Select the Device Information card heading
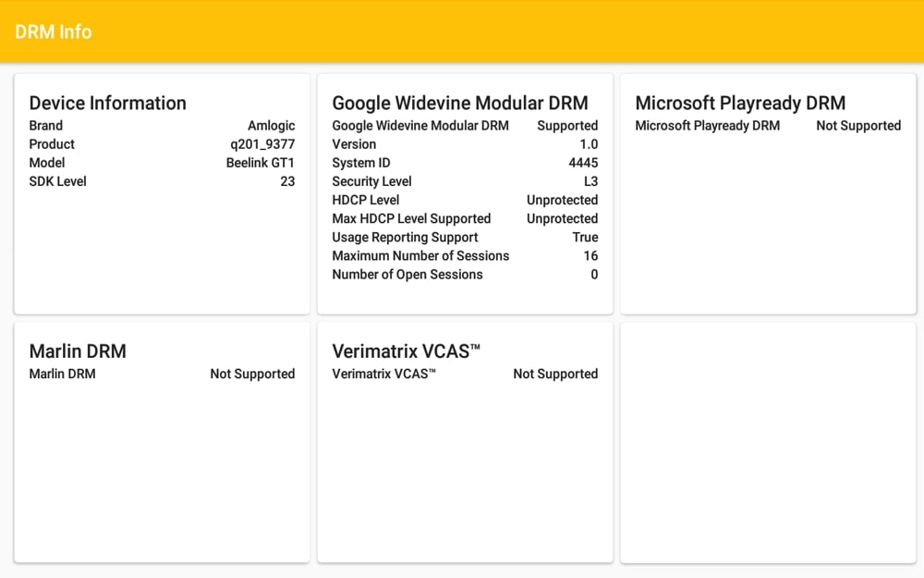924x578 pixels. point(107,103)
